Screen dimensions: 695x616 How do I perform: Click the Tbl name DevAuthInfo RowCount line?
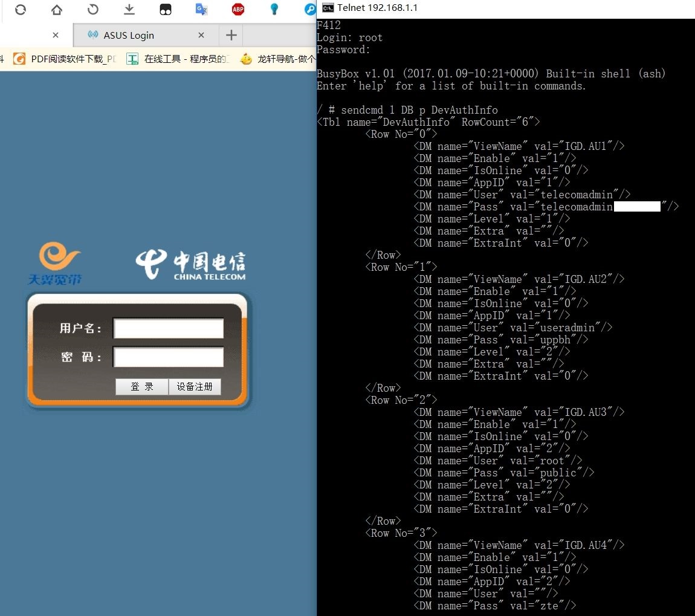[428, 122]
